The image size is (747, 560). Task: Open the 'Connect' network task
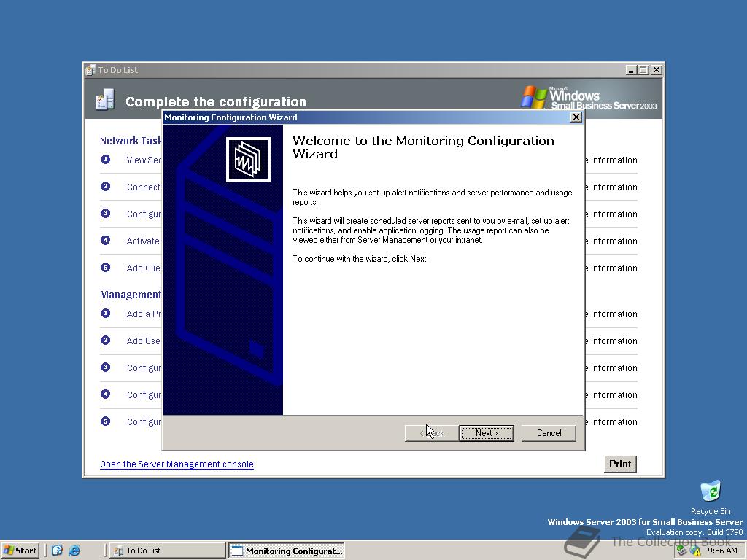(144, 187)
